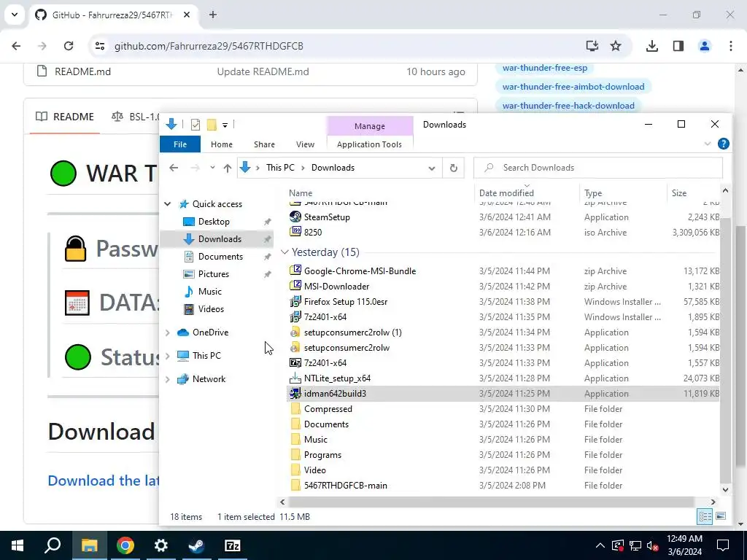The height and width of the screenshot is (560, 747).
Task: Switch to details view icon in status bar
Action: (705, 516)
